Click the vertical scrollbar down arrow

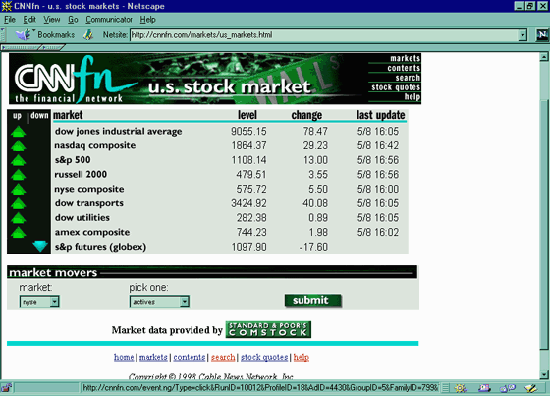pos(544,374)
